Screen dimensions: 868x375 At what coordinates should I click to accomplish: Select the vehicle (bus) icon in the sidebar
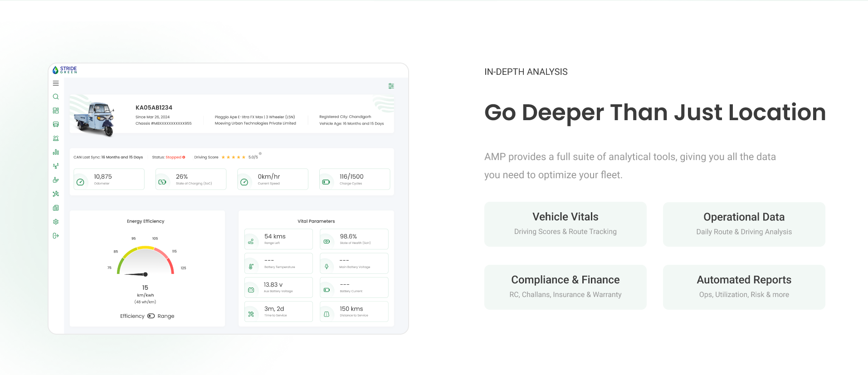[x=56, y=124]
